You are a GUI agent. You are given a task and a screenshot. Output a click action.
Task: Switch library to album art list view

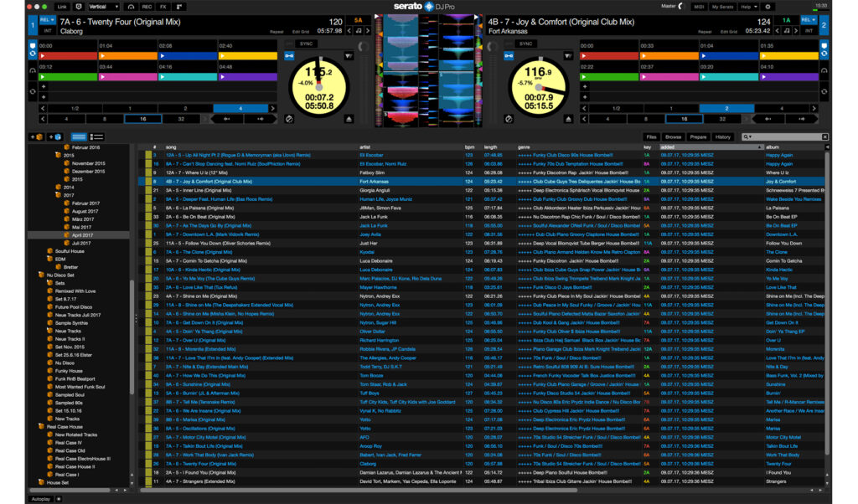[x=96, y=136]
